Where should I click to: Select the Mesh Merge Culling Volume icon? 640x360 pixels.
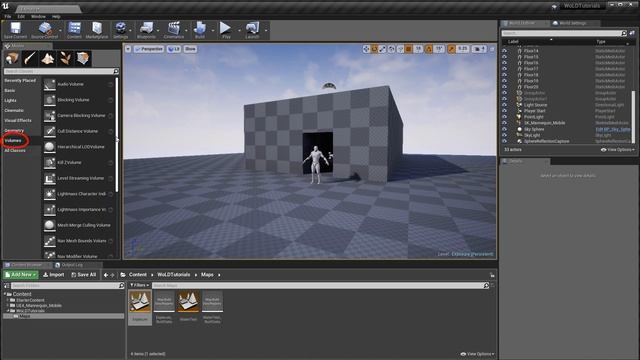click(x=50, y=225)
